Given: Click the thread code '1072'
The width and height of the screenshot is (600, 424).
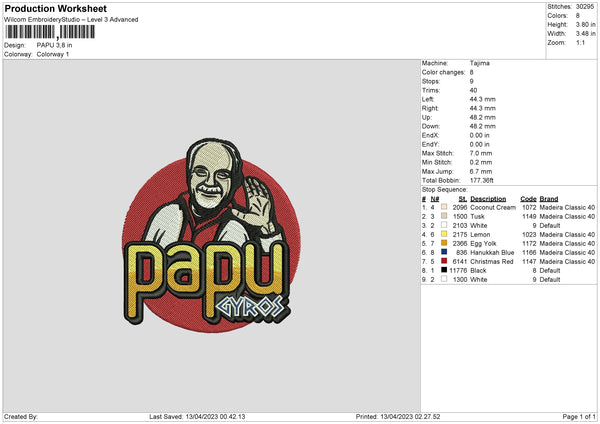Looking at the screenshot, I should coord(529,207).
